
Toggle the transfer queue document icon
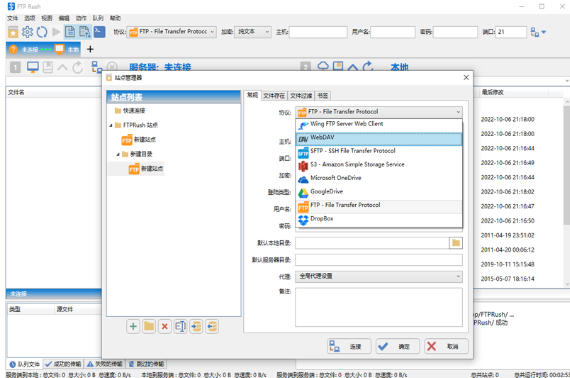(x=84, y=32)
